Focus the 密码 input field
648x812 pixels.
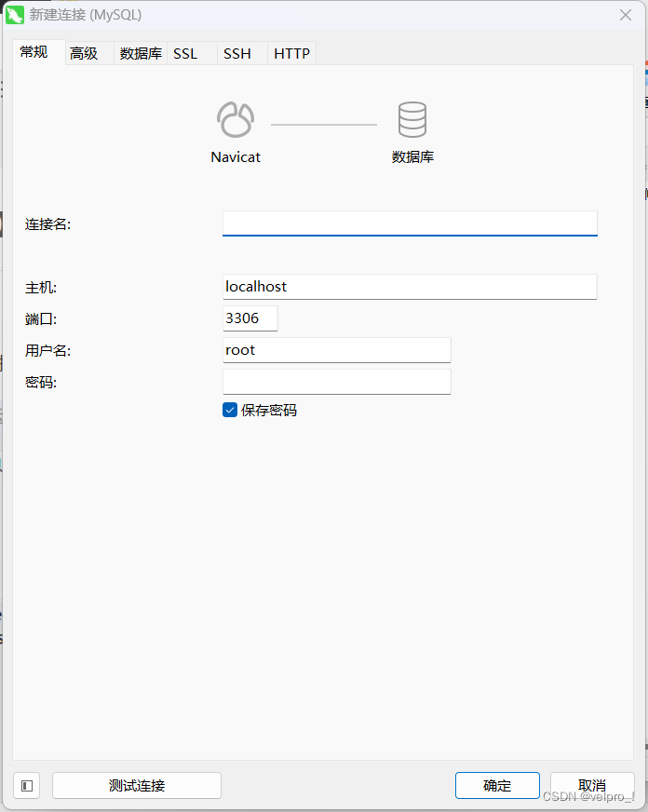[x=337, y=382]
